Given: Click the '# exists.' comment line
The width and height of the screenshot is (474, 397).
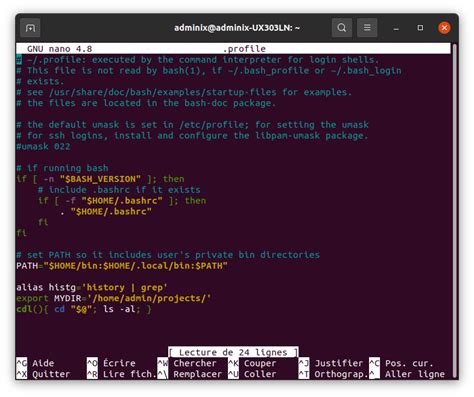Looking at the screenshot, I should (40, 81).
